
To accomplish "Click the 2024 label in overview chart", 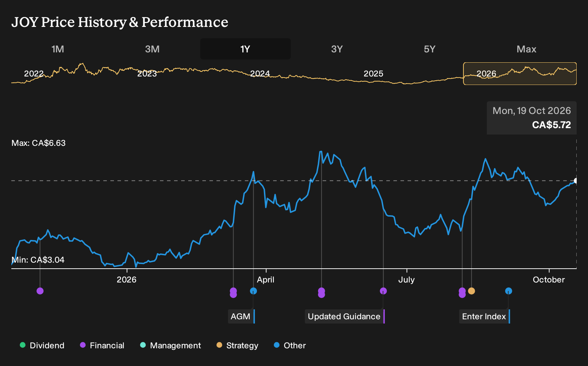I will click(260, 74).
